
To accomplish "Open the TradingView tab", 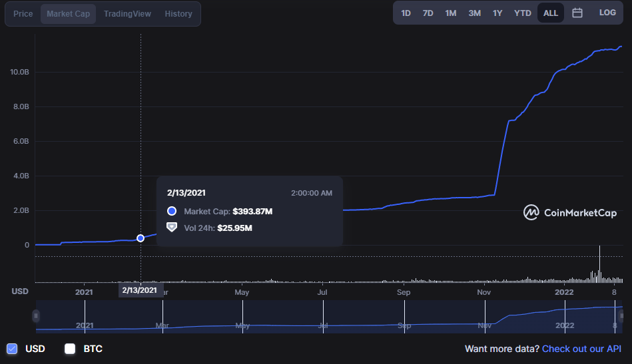I will tap(127, 14).
